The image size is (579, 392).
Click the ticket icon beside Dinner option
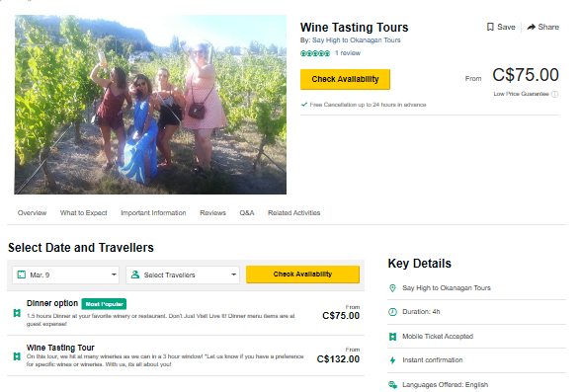[x=17, y=313]
